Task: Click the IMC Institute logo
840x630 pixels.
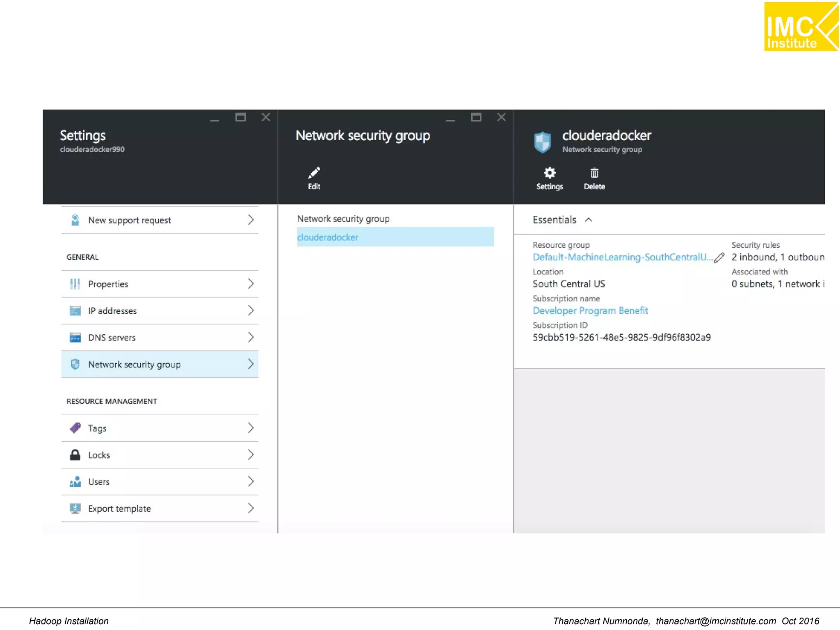Action: point(801,27)
